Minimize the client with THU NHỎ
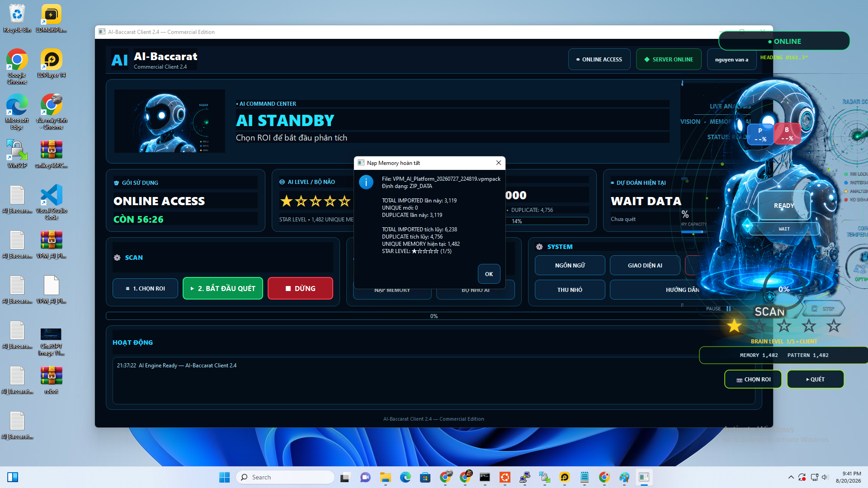Screen dimensions: 868x488 (570, 290)
